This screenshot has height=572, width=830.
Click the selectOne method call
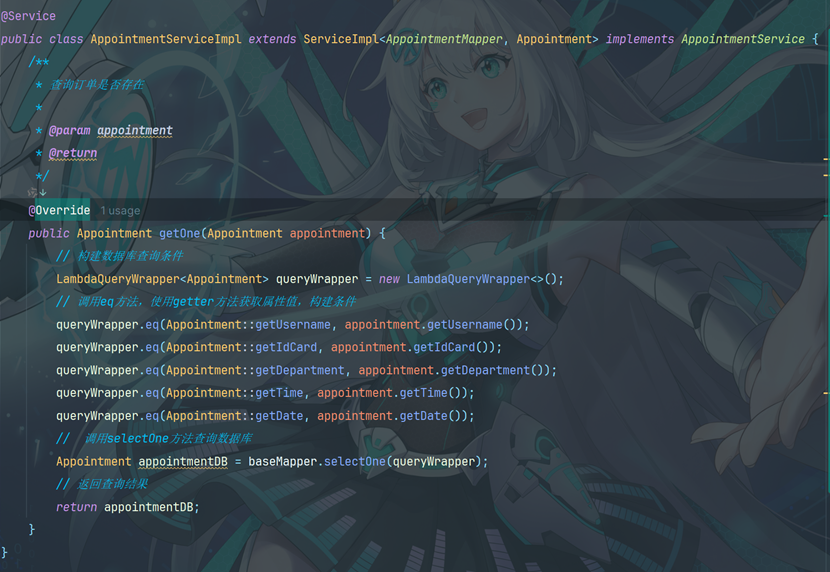[355, 461]
